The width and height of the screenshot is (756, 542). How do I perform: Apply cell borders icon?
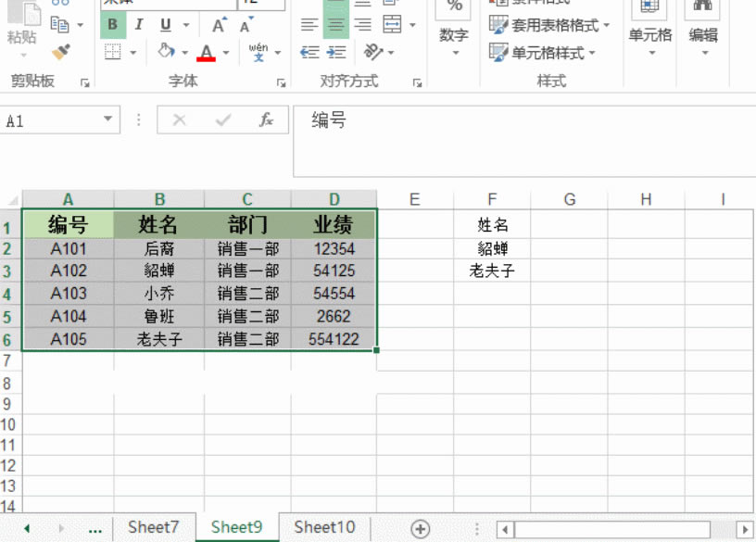(113, 52)
